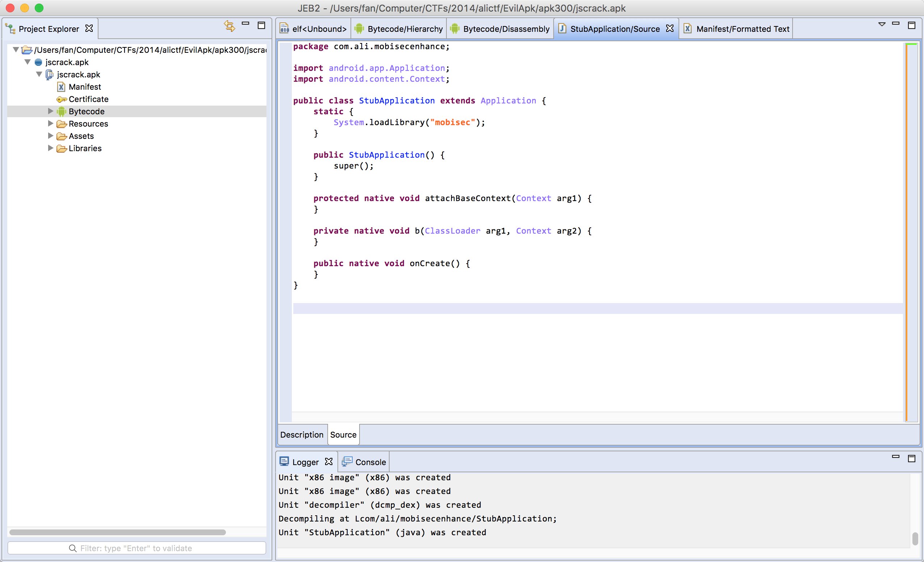Click the Project Explorer horizontal scrollbar
Screen dimensions: 924x562
tap(118, 532)
